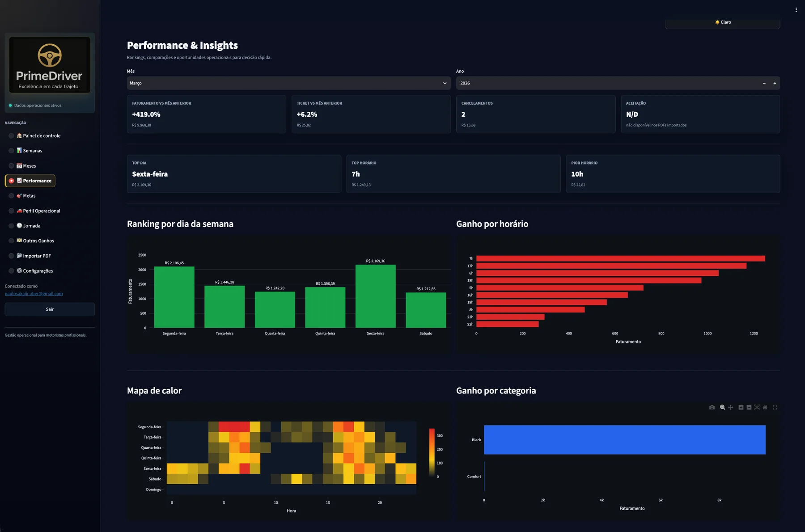Click the Ticket vs mês anterior +6.2% value
The image size is (805, 532).
tap(307, 114)
